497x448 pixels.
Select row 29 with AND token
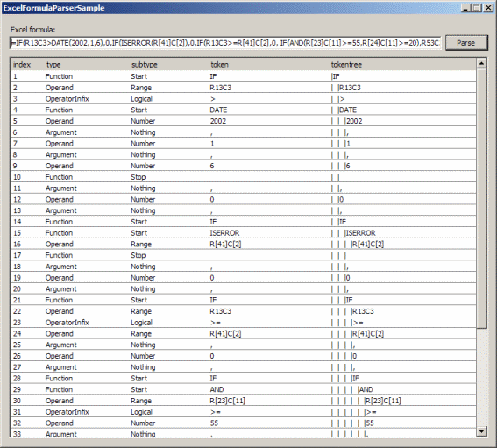[x=243, y=389]
